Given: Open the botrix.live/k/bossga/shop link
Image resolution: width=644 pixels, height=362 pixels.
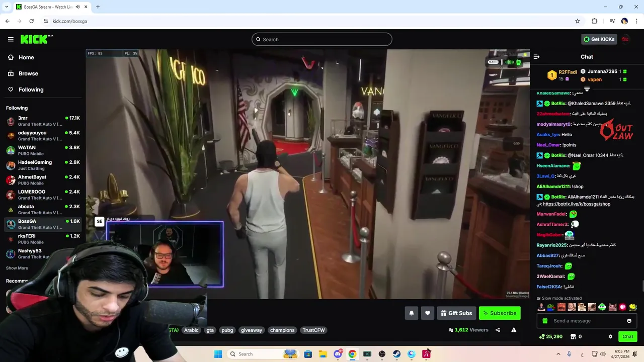Looking at the screenshot, I should [x=577, y=204].
